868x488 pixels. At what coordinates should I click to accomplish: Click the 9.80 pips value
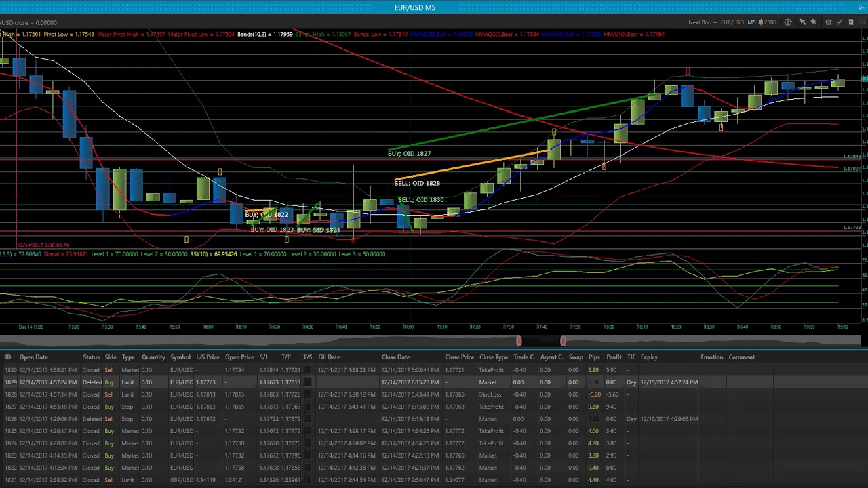tap(593, 407)
